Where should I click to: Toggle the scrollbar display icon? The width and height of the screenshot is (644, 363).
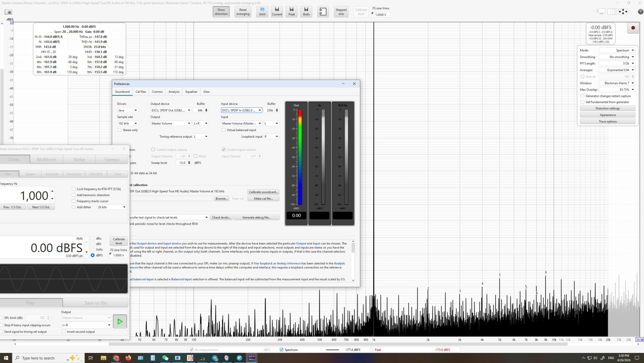[x=601, y=12]
